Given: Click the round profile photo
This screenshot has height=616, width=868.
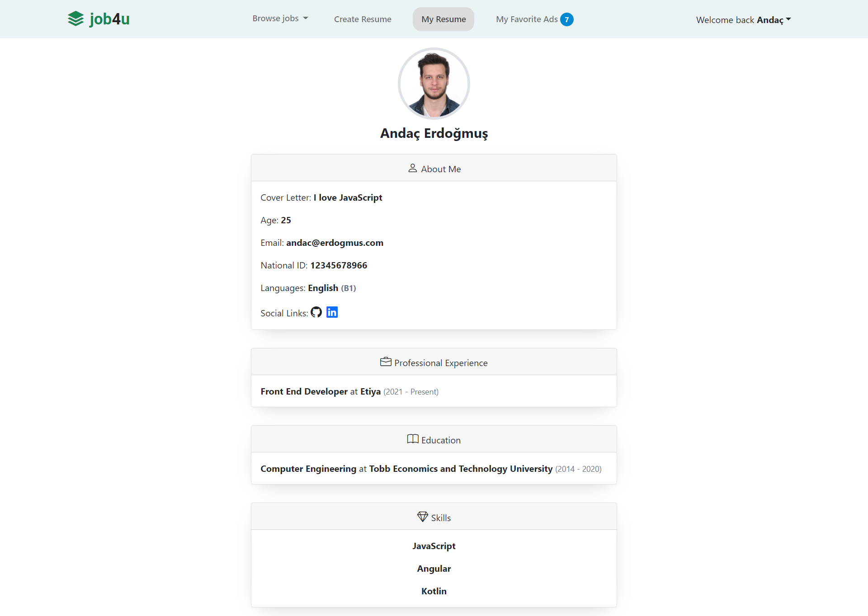Looking at the screenshot, I should (434, 84).
